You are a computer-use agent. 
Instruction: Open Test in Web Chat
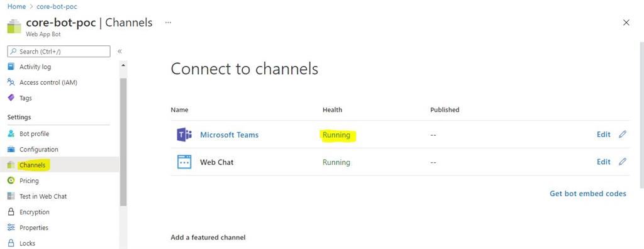point(43,196)
